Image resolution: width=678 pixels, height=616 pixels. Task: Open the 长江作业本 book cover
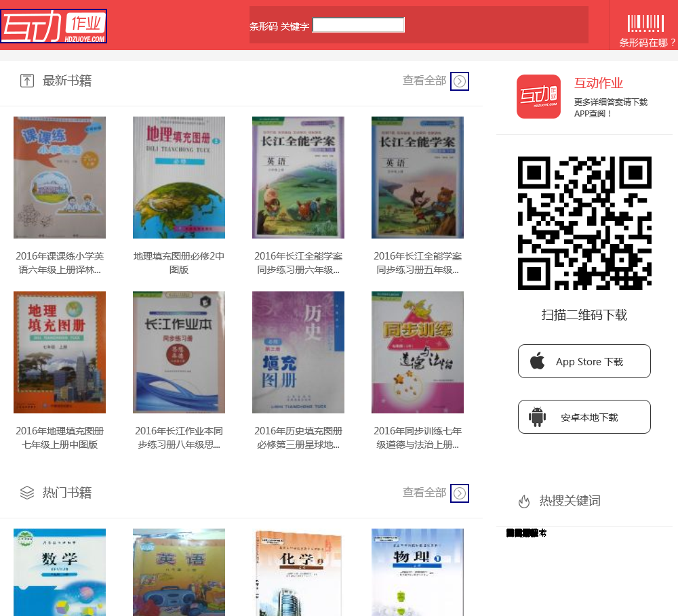point(179,352)
